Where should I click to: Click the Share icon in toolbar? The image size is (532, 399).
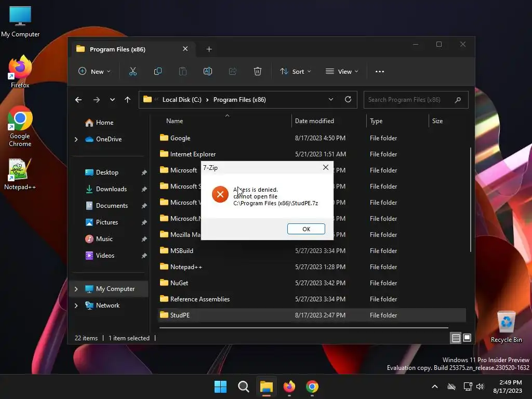(x=233, y=72)
